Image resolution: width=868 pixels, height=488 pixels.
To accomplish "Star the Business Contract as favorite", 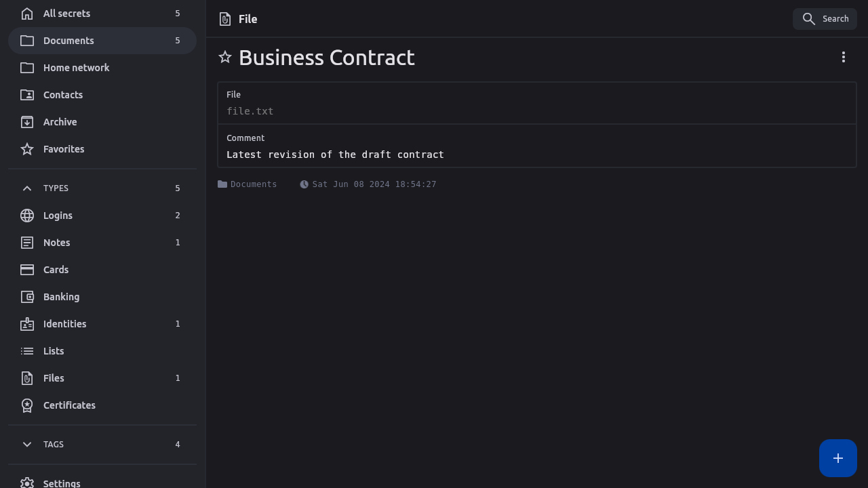I will 225,58.
